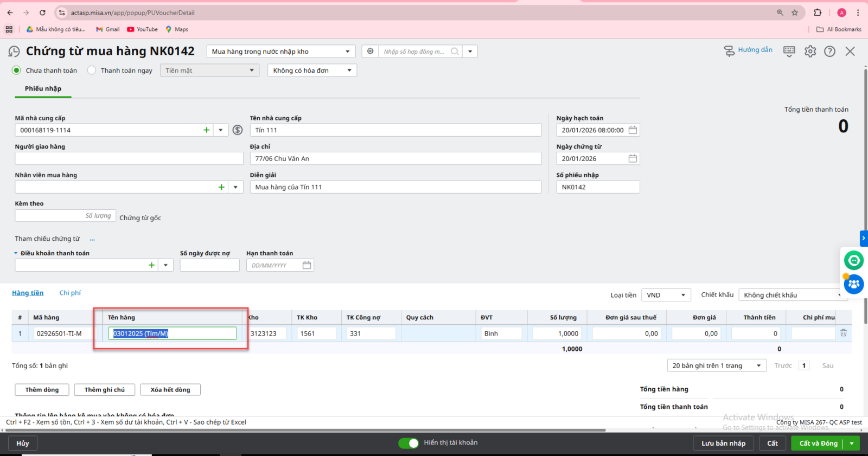Add a new supplier with the plus icon
Viewport: 868px width, 456px height.
pyautogui.click(x=206, y=130)
